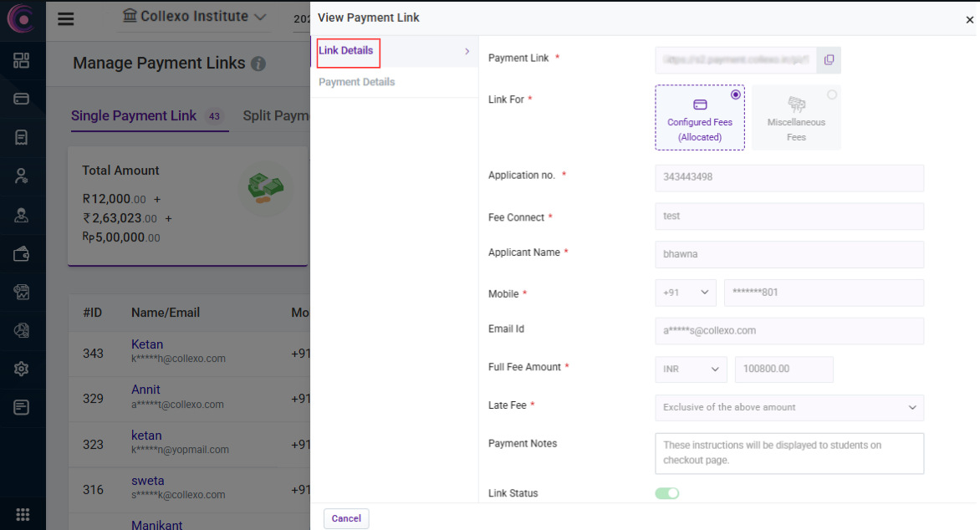Open the +91 country code dropdown
The image size is (980, 530).
click(x=686, y=293)
